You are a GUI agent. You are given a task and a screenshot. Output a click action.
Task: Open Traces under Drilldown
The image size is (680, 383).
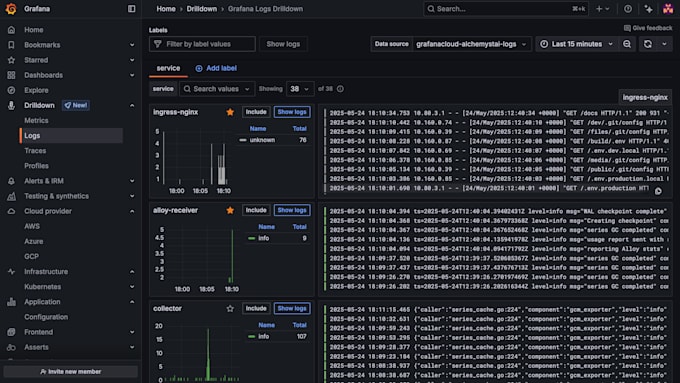[x=35, y=151]
